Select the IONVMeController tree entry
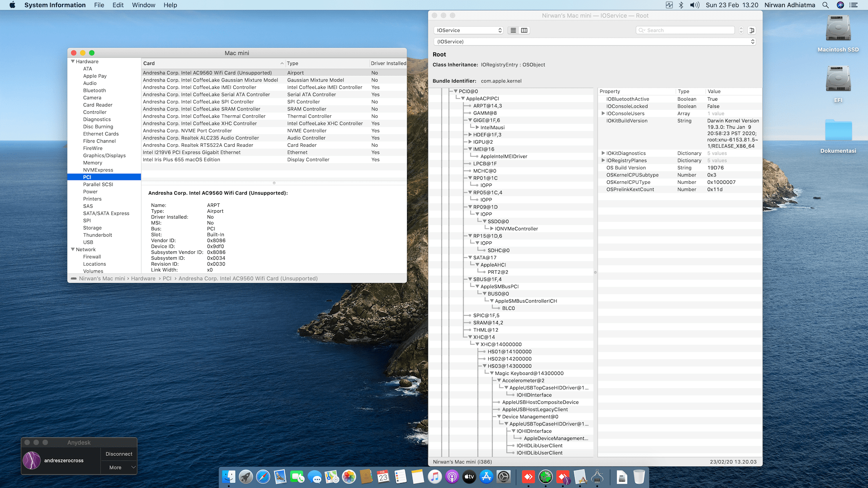This screenshot has width=868, height=488. pyautogui.click(x=516, y=229)
